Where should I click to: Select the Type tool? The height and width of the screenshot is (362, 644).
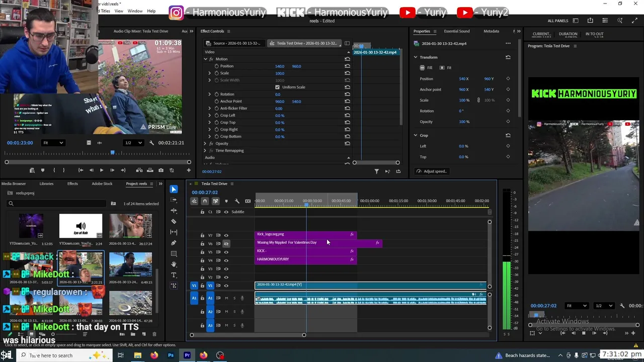click(x=174, y=275)
